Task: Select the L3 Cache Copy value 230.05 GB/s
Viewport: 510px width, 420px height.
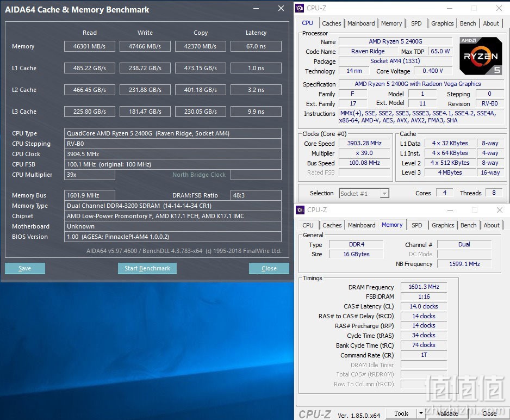Action: [x=200, y=112]
